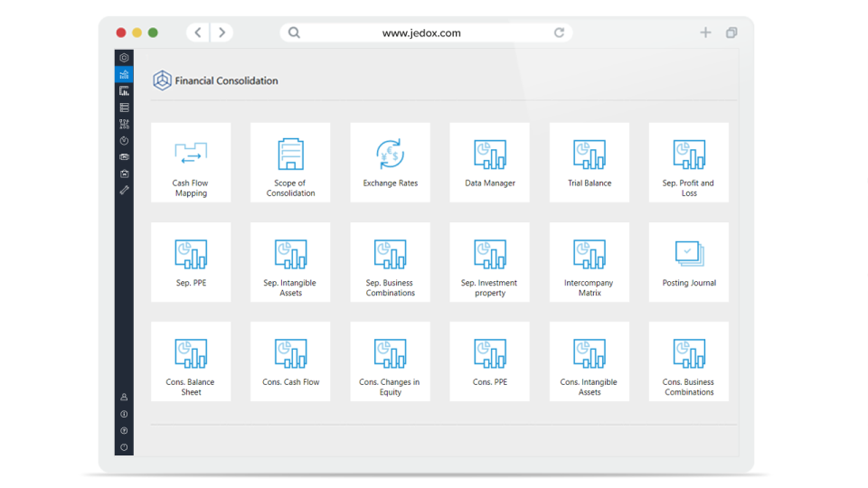Open Sep. Business Combinations report
This screenshot has width=868, height=488.
391,262
